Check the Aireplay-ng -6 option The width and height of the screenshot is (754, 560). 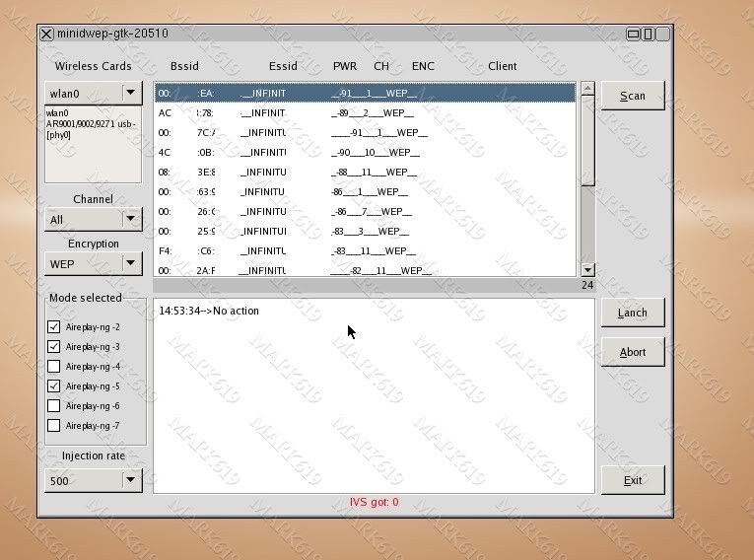(x=54, y=405)
